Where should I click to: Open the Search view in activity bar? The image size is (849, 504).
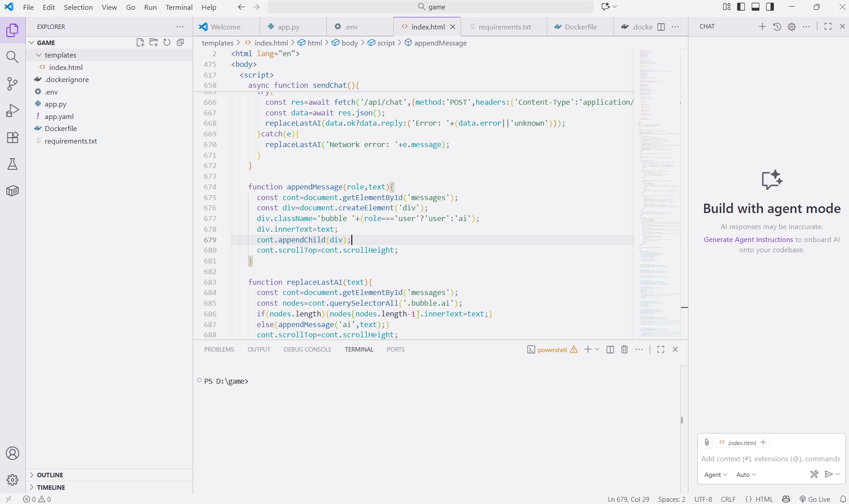coord(12,57)
